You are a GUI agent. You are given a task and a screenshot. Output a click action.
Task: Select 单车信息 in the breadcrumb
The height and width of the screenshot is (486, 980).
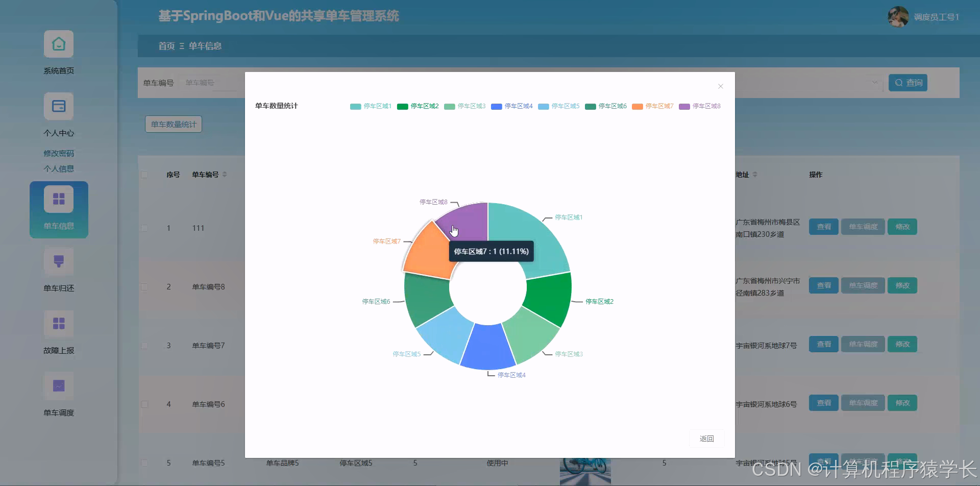tap(205, 46)
